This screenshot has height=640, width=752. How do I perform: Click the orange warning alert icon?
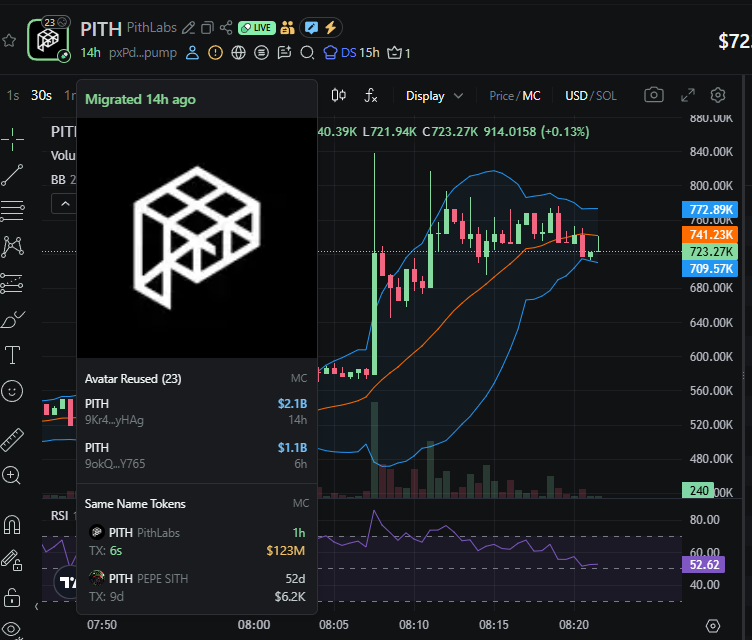click(215, 53)
